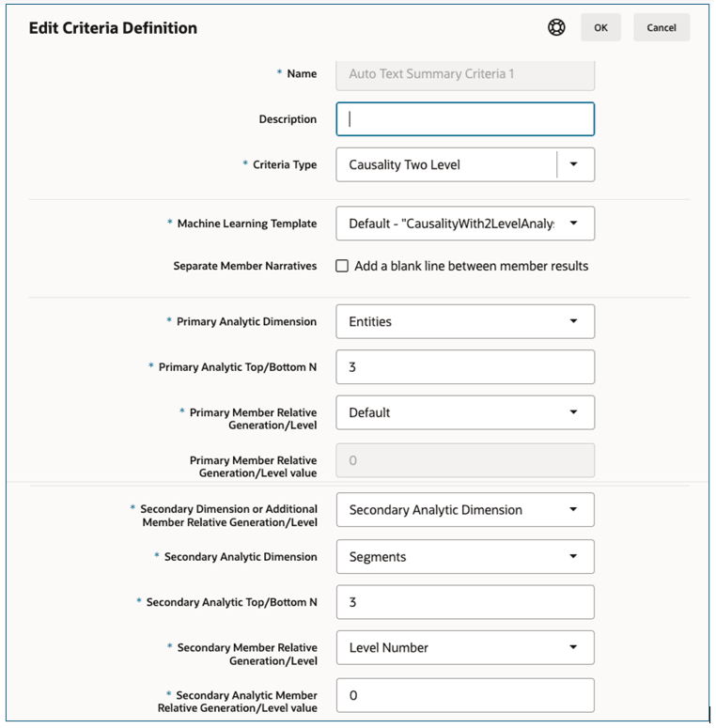Click the Edit Criteria Definition title
The image size is (716, 728).
113,28
